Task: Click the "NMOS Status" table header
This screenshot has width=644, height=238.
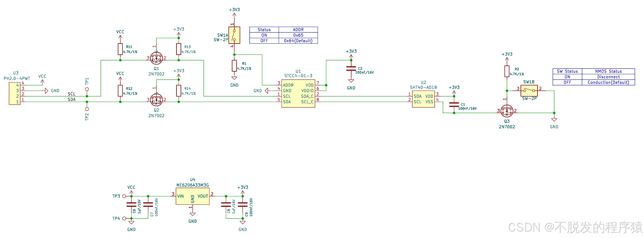Action: click(608, 71)
